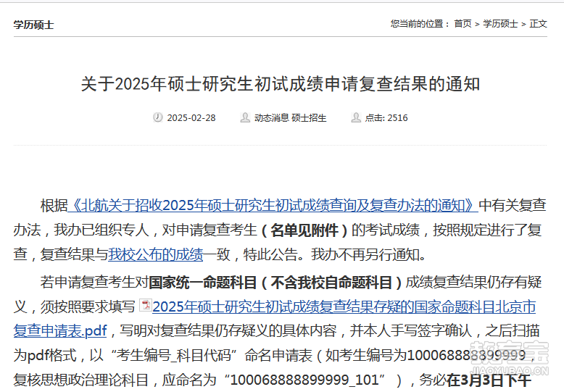Open the 我校公布的成绩 link
564x392 pixels.
click(x=156, y=254)
